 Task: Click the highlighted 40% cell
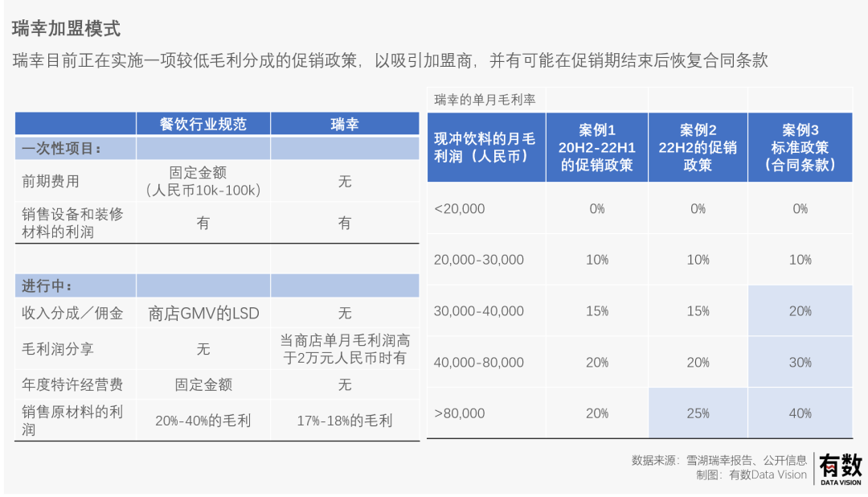pos(800,413)
